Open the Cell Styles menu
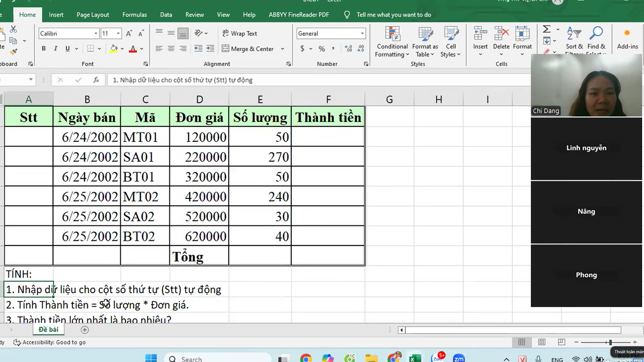 451,41
